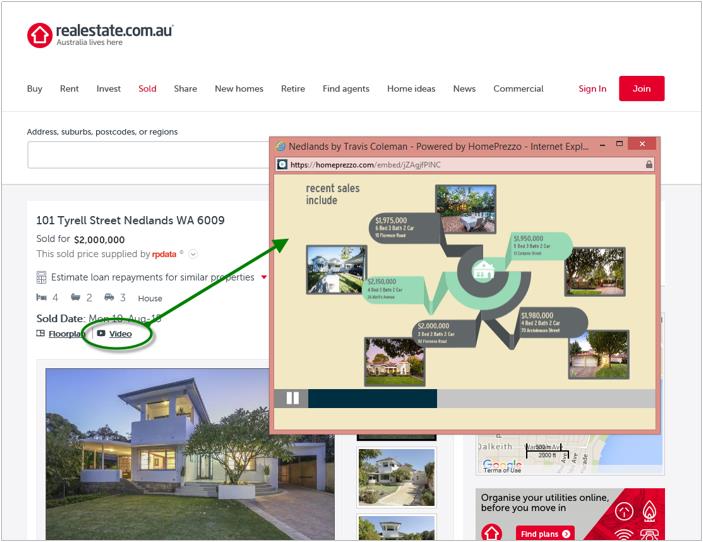Go to the Invest section
This screenshot has width=703, height=542.
[x=108, y=89]
